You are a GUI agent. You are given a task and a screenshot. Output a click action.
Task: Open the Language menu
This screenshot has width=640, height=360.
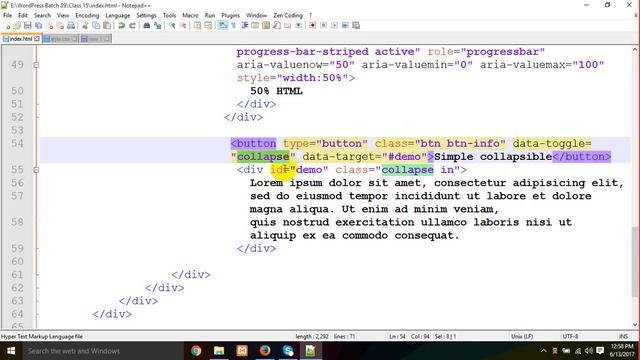pos(118,15)
